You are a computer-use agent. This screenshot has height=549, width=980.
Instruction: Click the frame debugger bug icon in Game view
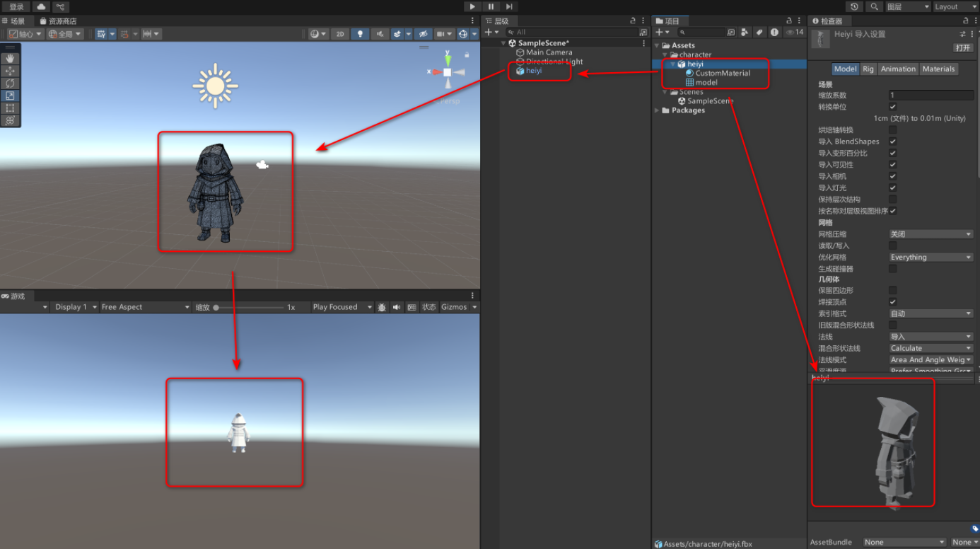382,307
